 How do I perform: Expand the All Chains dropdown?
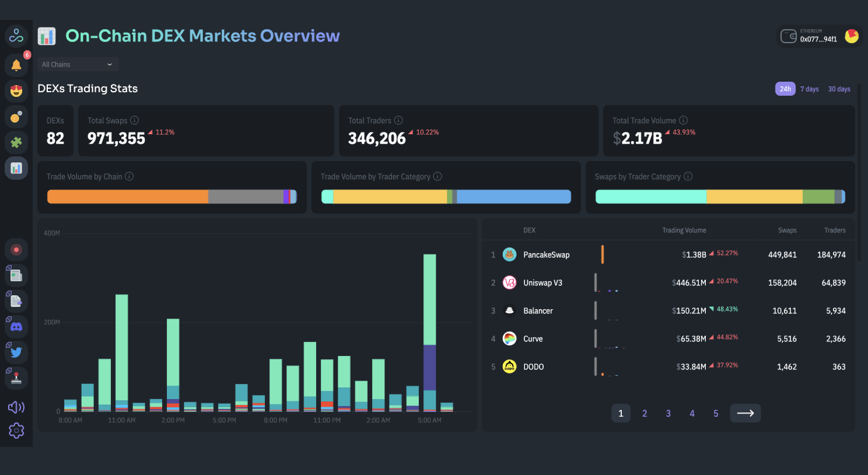click(x=78, y=64)
